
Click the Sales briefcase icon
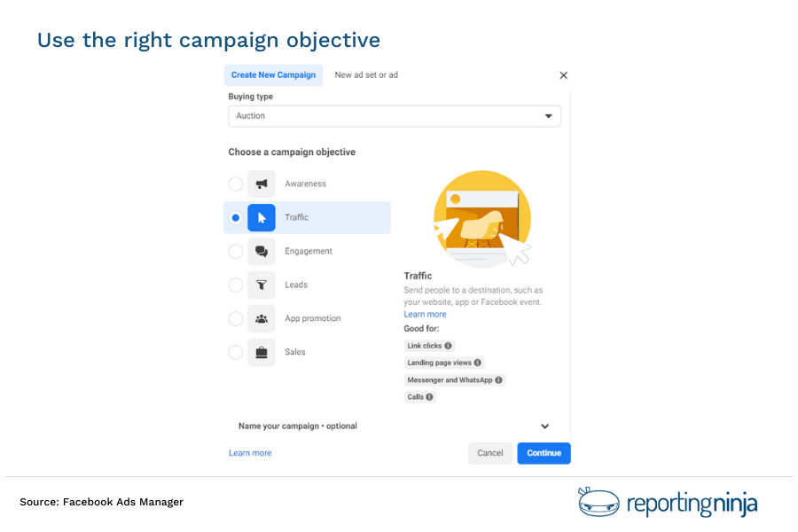(x=261, y=352)
